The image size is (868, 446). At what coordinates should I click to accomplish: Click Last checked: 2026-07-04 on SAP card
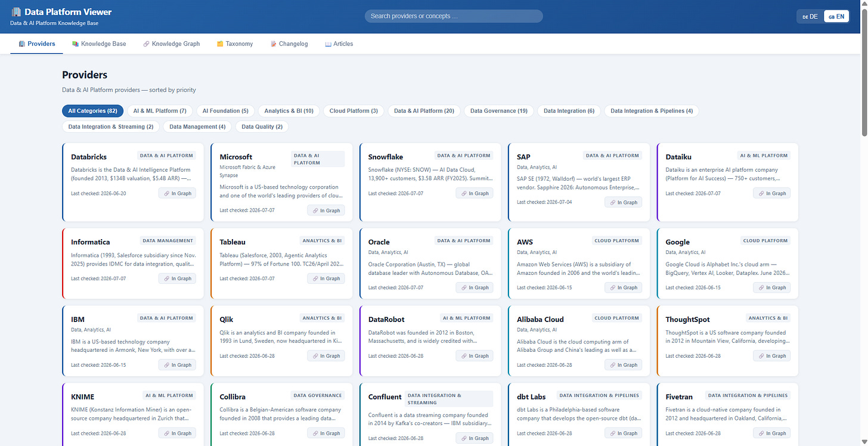544,202
